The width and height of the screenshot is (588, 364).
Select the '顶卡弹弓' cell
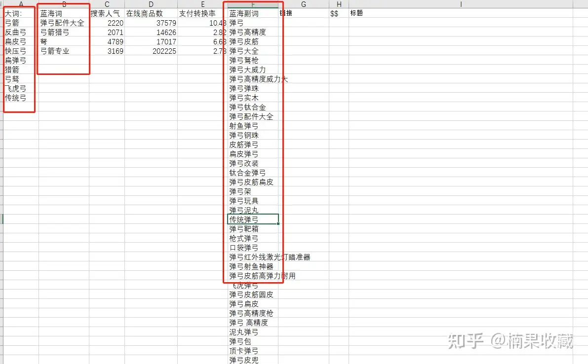253,351
